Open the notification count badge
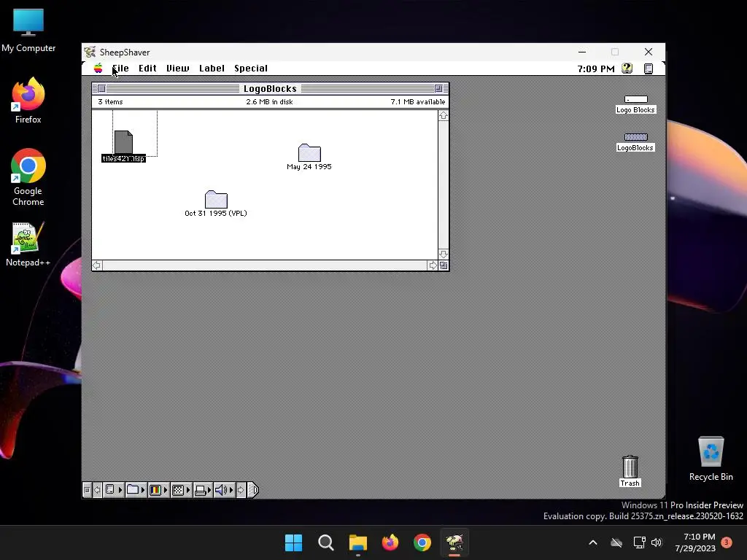 727,542
